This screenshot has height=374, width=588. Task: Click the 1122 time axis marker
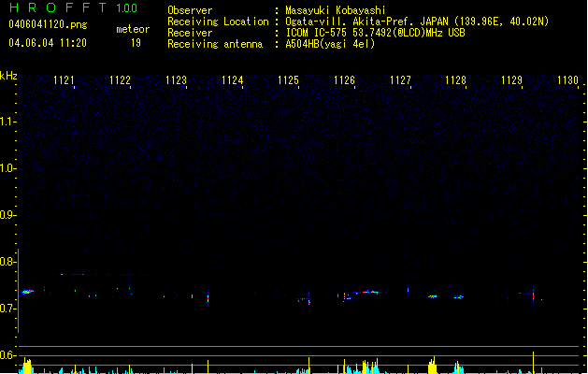click(x=120, y=80)
